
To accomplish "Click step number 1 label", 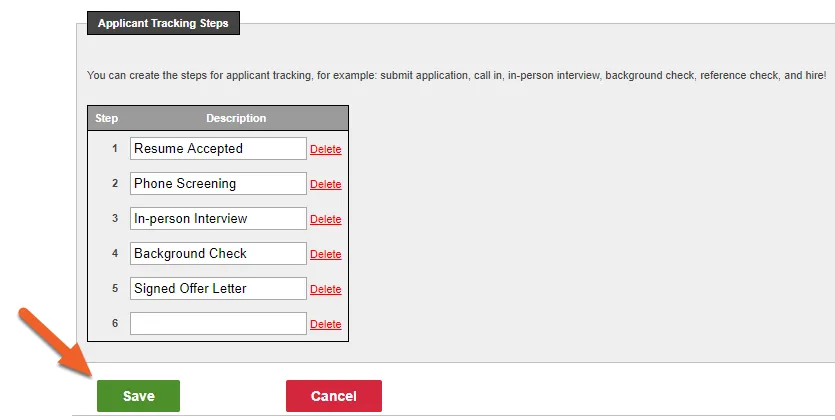I will click(x=114, y=149).
